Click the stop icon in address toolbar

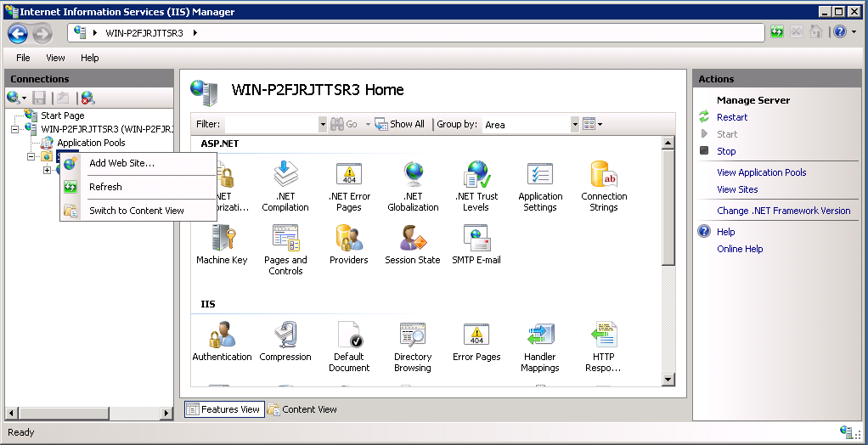[x=797, y=32]
